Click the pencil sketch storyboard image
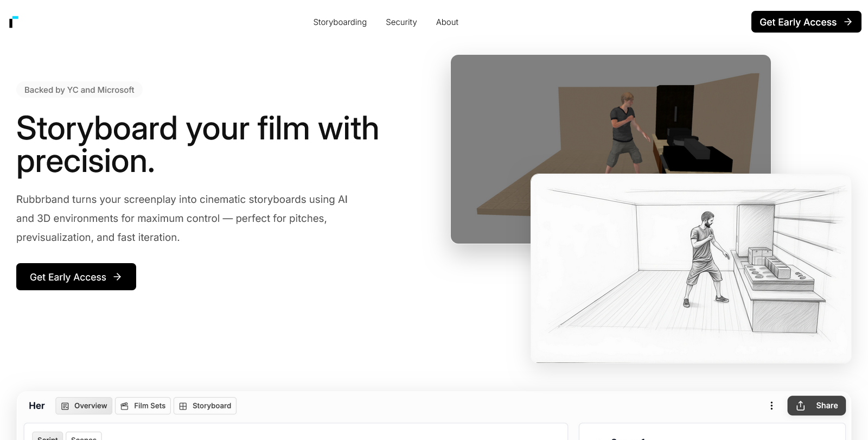This screenshot has width=868, height=440. 691,269
